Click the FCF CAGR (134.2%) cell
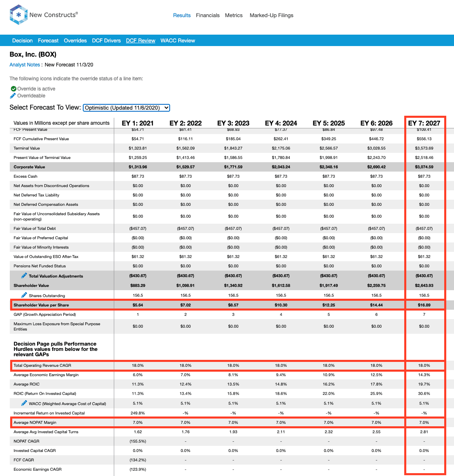The image size is (454, 476). click(137, 460)
